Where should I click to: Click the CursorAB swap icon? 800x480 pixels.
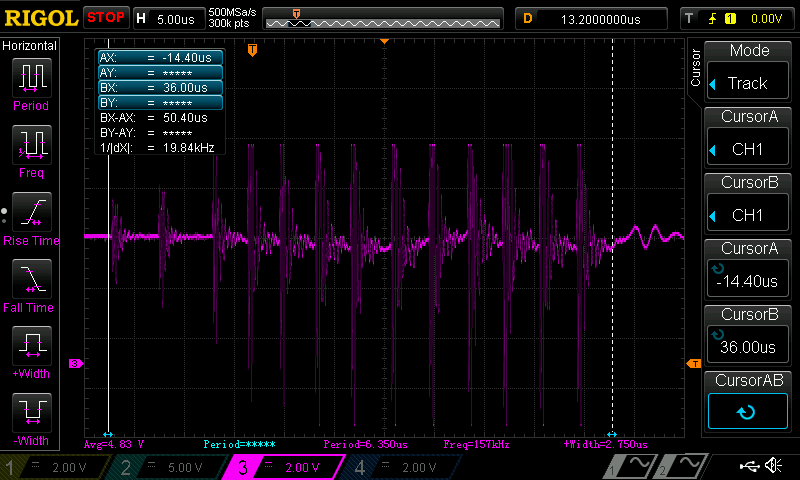(749, 411)
